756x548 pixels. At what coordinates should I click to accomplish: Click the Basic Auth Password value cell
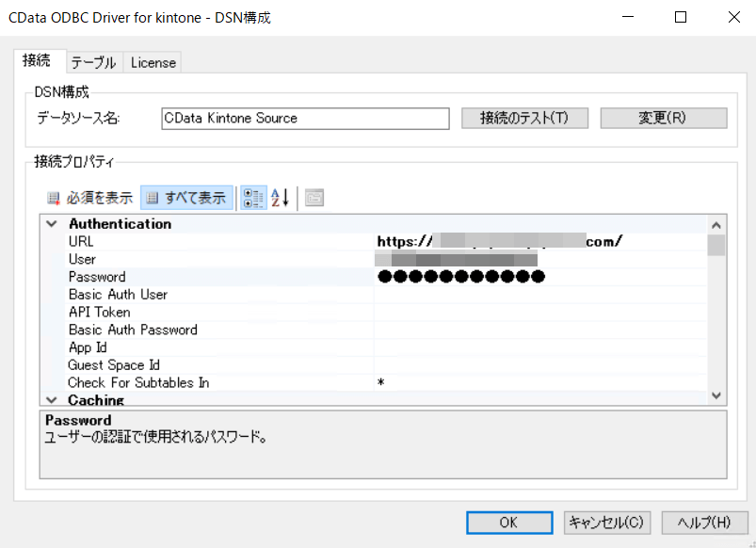pyautogui.click(x=540, y=330)
